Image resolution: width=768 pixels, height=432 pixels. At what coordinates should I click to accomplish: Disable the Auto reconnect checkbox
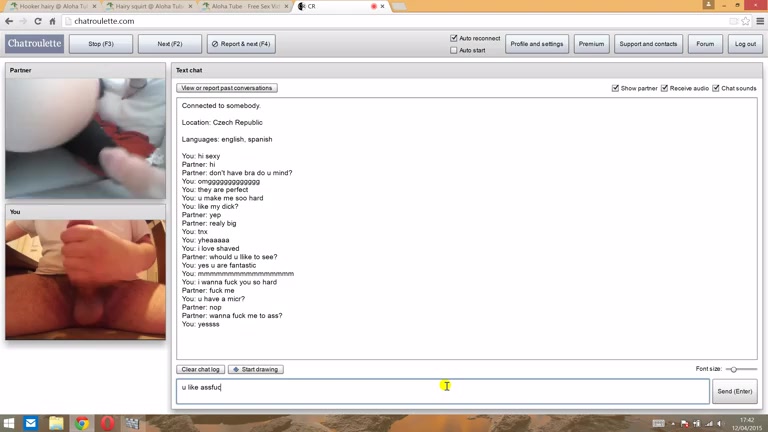click(454, 39)
